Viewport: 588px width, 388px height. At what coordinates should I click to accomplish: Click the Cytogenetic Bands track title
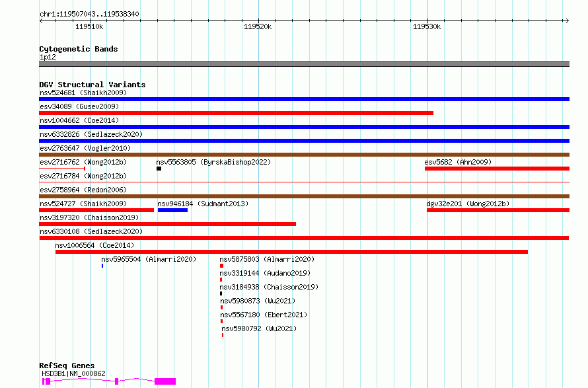click(x=79, y=49)
